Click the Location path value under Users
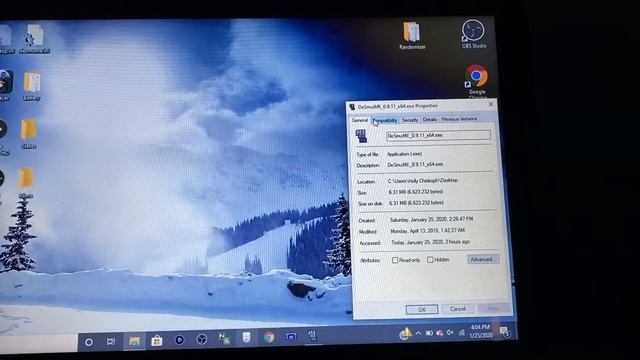Image resolution: width=640 pixels, height=360 pixels. tap(422, 180)
